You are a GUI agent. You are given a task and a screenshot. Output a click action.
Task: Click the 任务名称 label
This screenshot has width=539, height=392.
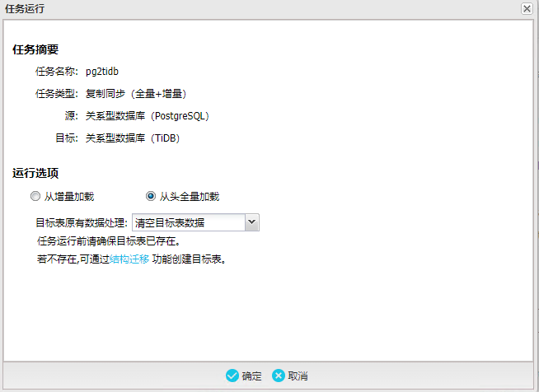click(x=57, y=72)
